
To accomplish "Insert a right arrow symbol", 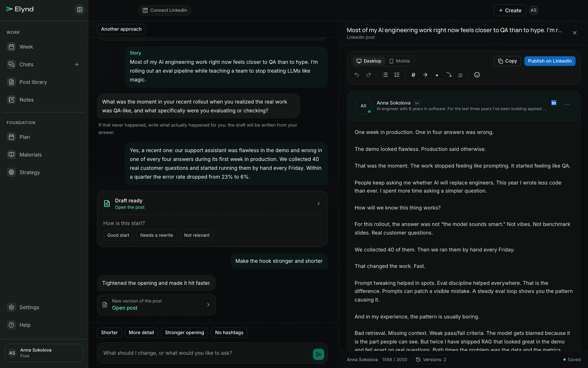I will [x=425, y=75].
